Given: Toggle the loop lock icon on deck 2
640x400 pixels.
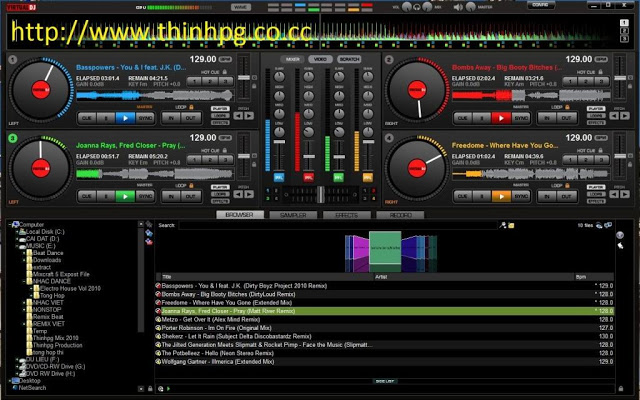Looking at the screenshot, I should (567, 107).
